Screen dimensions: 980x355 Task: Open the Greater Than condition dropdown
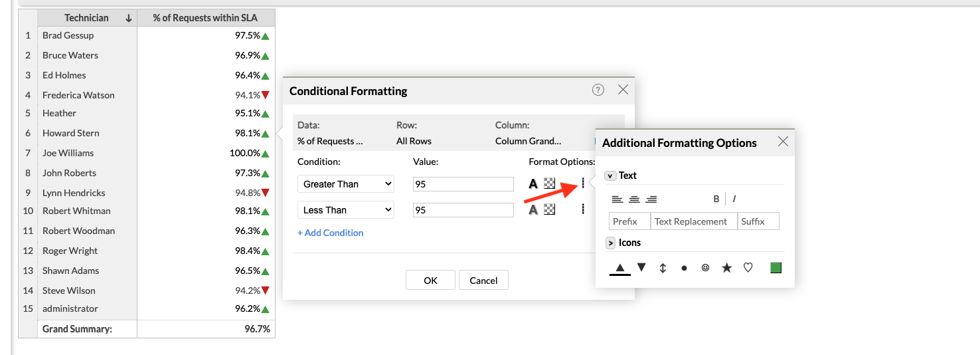pyautogui.click(x=346, y=184)
